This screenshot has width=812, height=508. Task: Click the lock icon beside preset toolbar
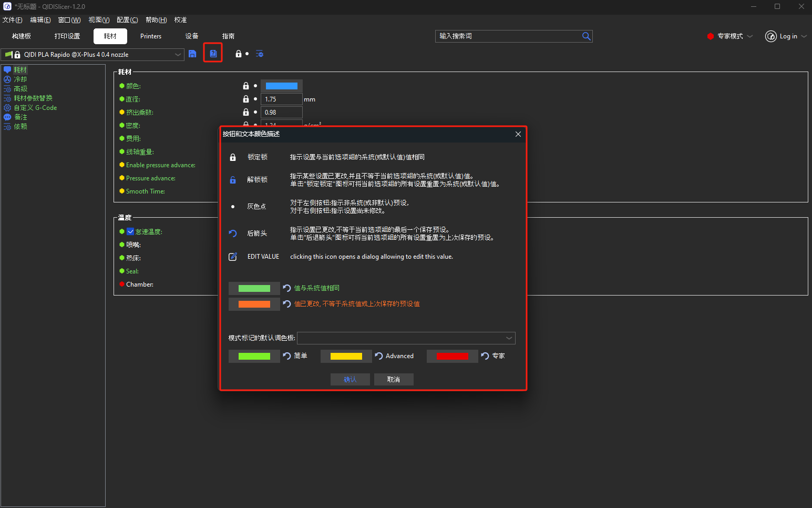(239, 54)
